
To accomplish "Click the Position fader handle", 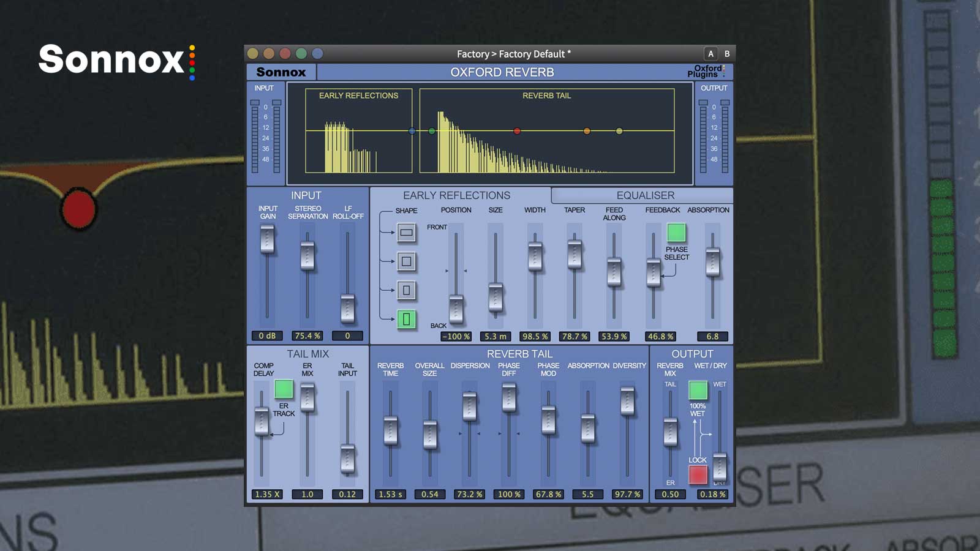I will (x=456, y=309).
